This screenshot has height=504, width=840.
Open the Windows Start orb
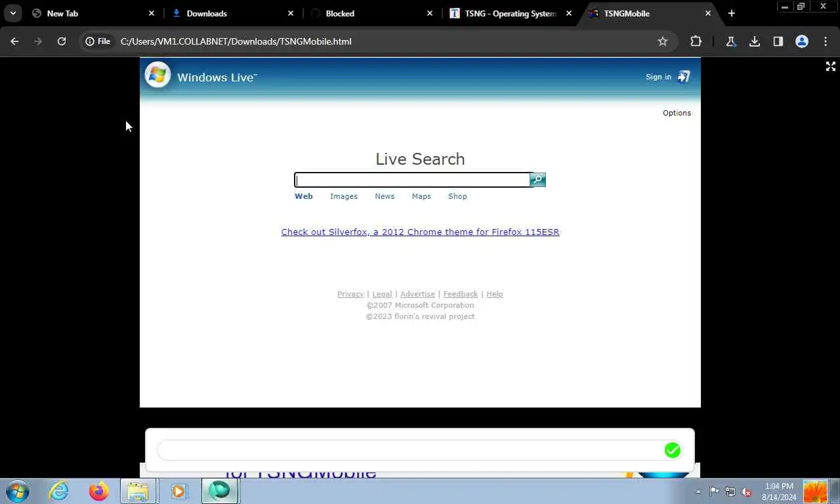16,491
